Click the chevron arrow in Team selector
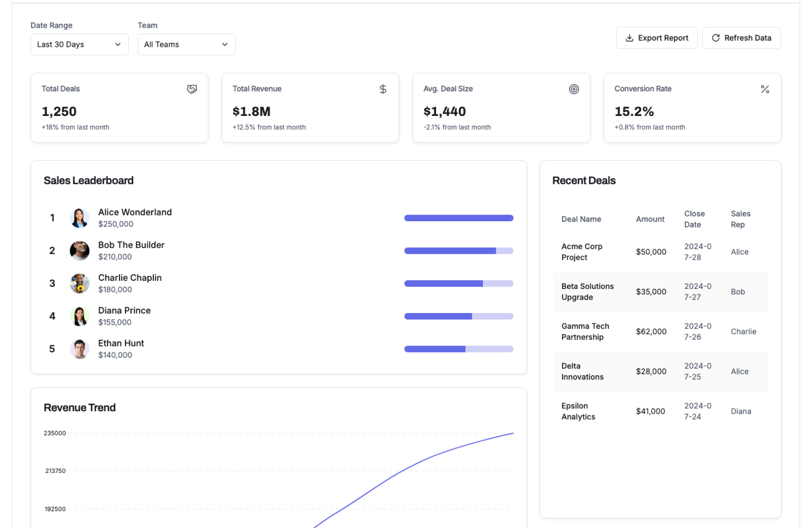This screenshot has height=528, width=812. 225,44
